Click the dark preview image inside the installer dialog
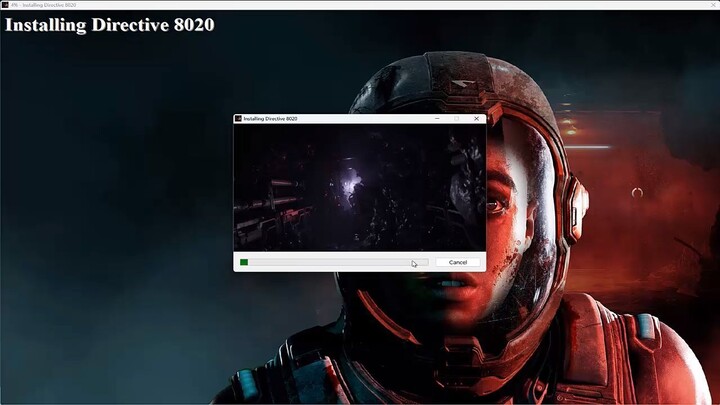 click(x=360, y=187)
